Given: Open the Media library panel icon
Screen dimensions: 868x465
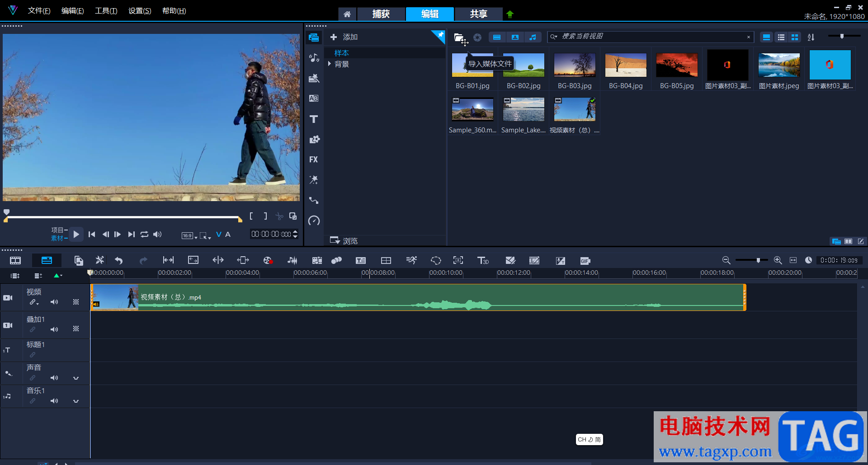Looking at the screenshot, I should (314, 38).
